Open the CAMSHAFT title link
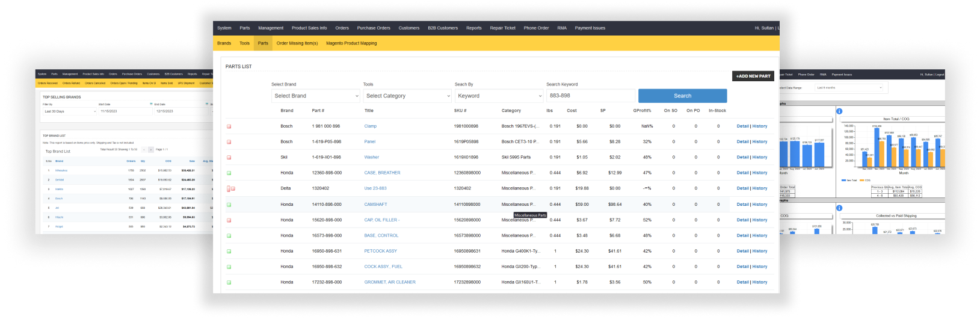 (375, 205)
